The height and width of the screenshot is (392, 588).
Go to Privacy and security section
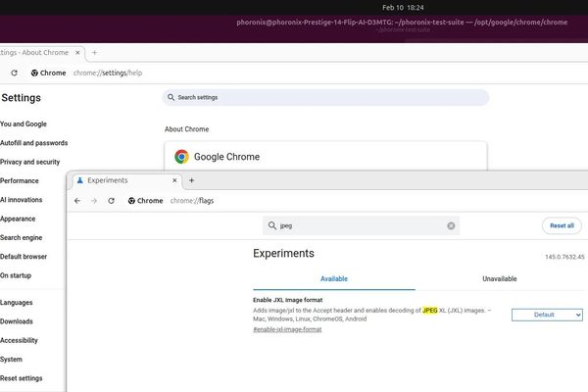pyautogui.click(x=29, y=162)
